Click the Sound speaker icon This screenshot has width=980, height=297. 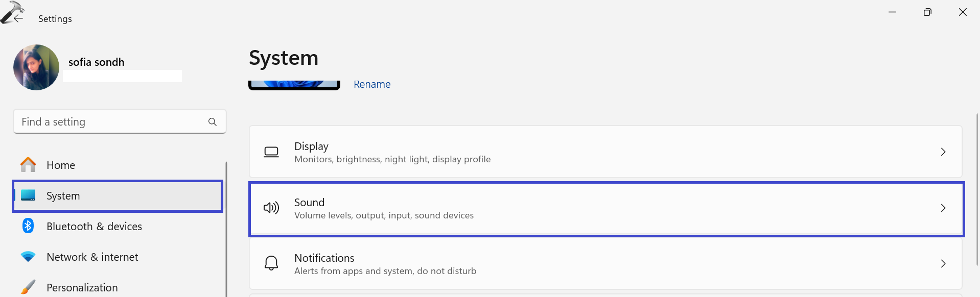[271, 208]
